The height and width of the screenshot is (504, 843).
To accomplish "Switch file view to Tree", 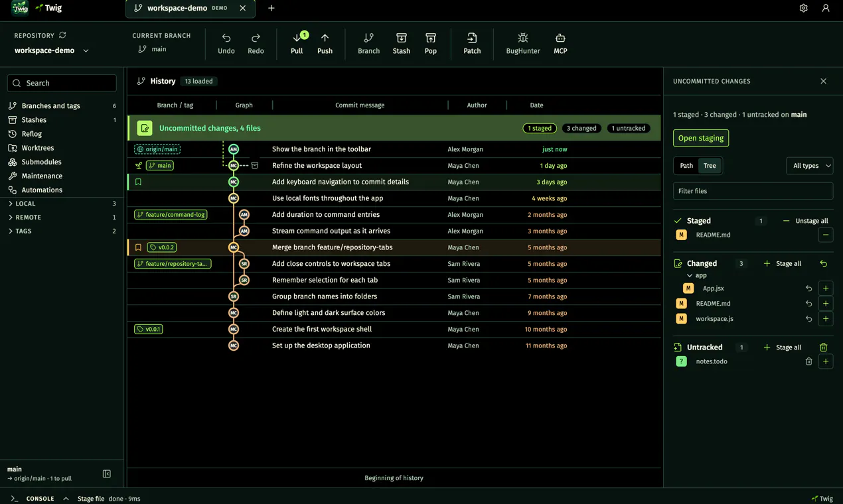I will point(710,166).
